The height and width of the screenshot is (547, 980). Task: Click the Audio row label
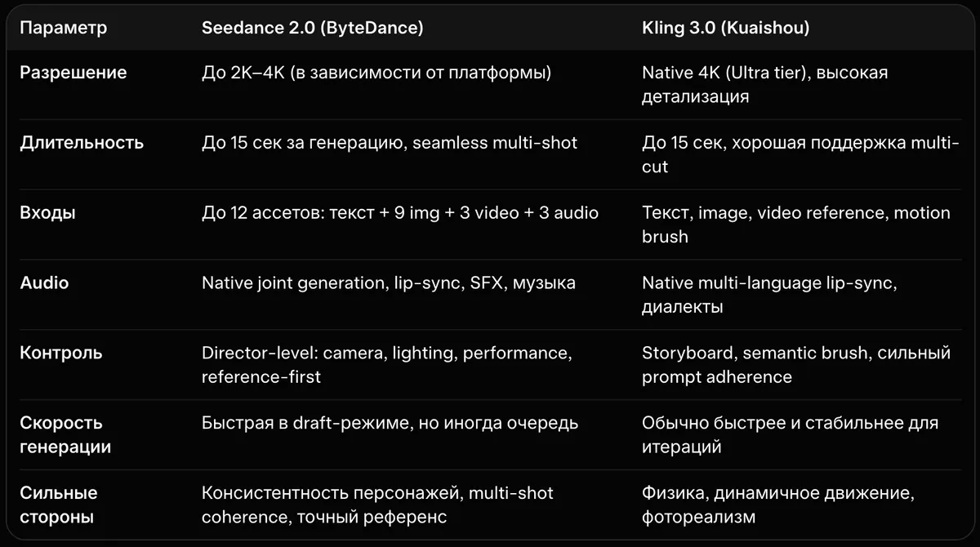[x=44, y=283]
